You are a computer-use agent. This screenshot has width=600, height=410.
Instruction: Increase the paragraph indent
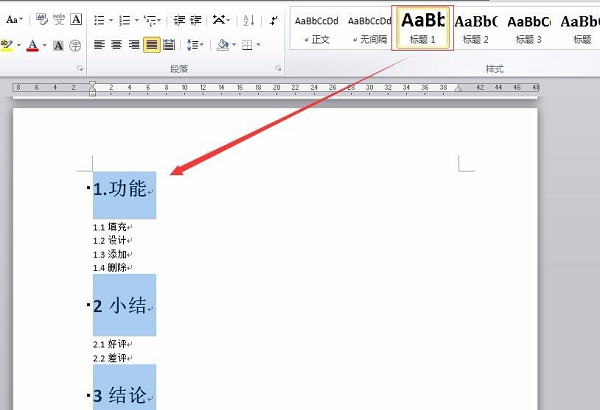pyautogui.click(x=196, y=20)
